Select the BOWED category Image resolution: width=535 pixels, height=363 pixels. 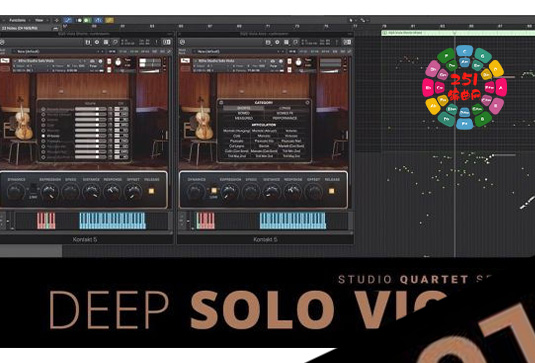(x=244, y=113)
